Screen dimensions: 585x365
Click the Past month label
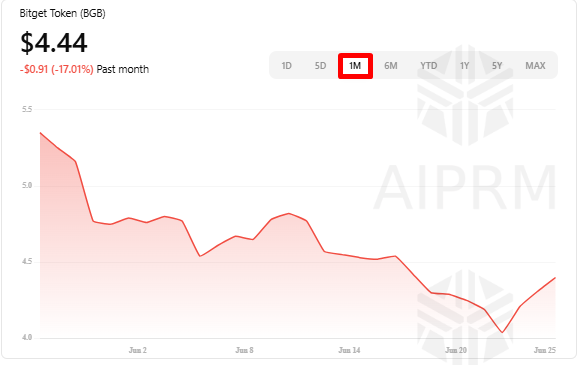point(123,69)
